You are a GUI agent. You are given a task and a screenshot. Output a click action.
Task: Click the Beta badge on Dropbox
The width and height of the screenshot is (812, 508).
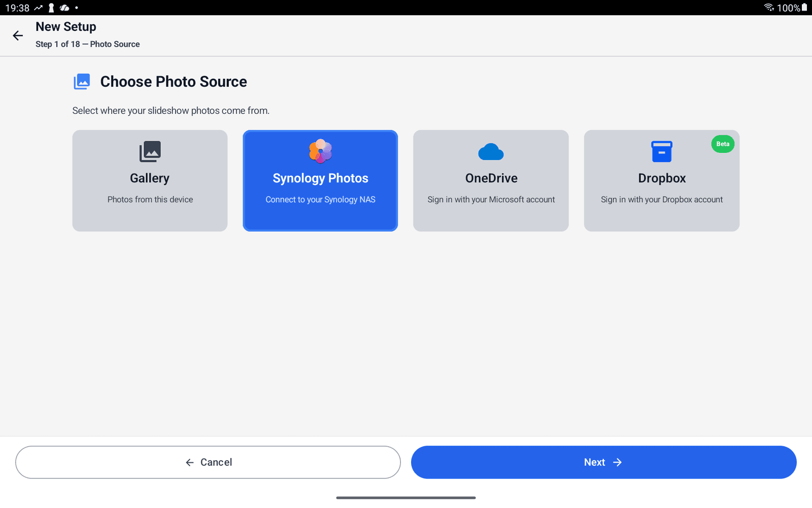pos(723,144)
